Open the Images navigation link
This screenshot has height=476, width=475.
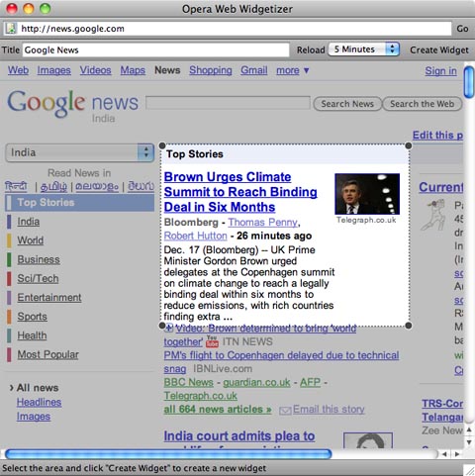pyautogui.click(x=53, y=70)
